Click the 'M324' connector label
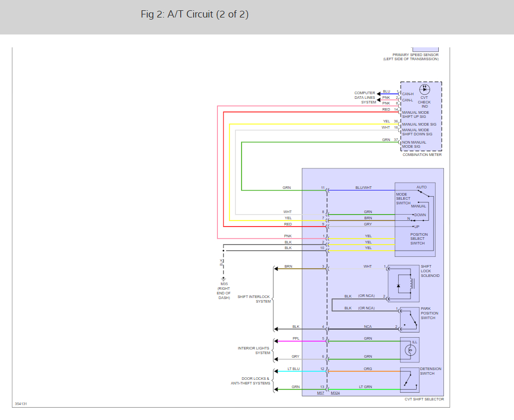 click(335, 393)
